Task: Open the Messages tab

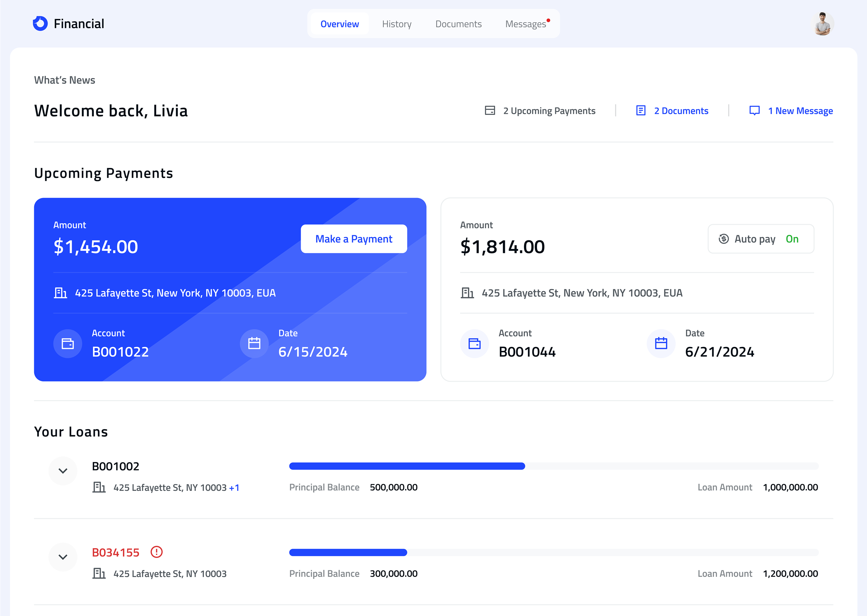Action: pos(526,24)
